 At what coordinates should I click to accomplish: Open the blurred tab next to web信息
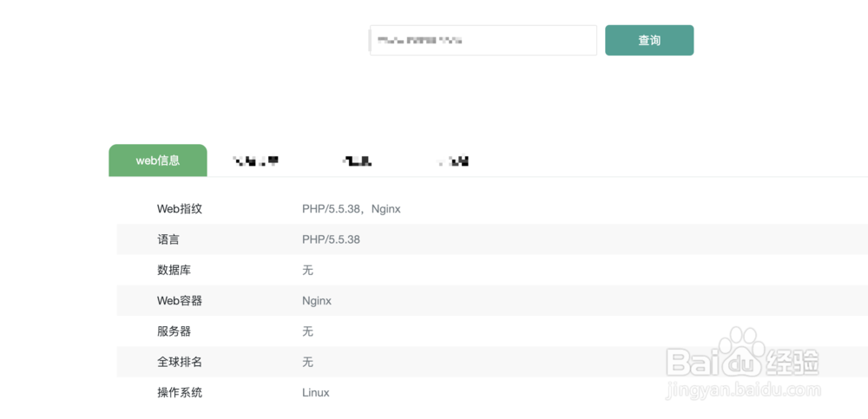[x=256, y=161]
